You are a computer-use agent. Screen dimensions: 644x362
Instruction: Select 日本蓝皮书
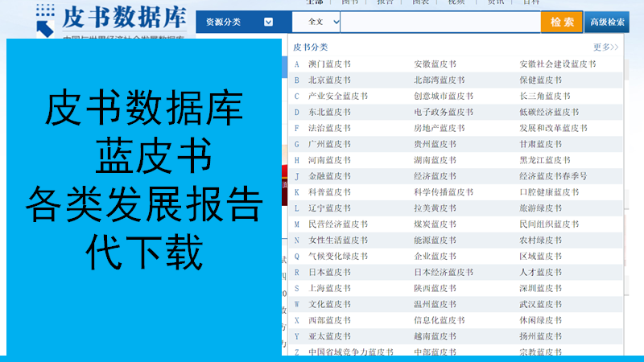coord(329,272)
